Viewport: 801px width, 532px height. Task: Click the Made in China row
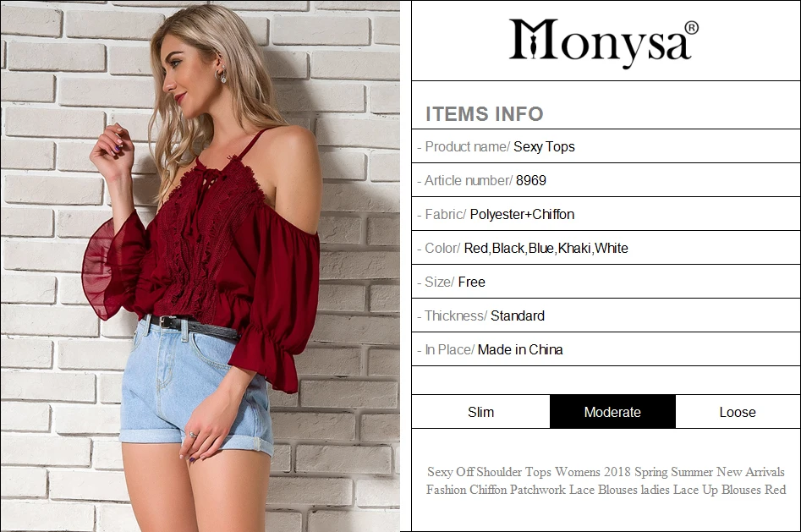coord(606,349)
